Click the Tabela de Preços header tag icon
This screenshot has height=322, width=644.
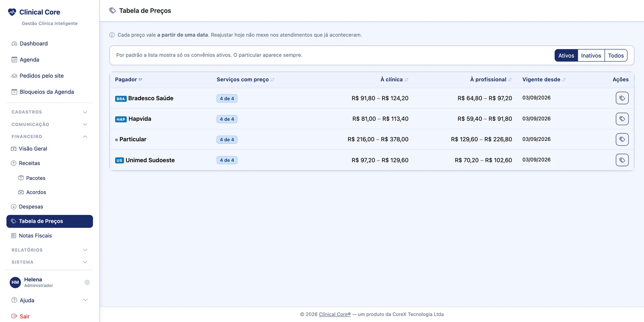pyautogui.click(x=112, y=11)
